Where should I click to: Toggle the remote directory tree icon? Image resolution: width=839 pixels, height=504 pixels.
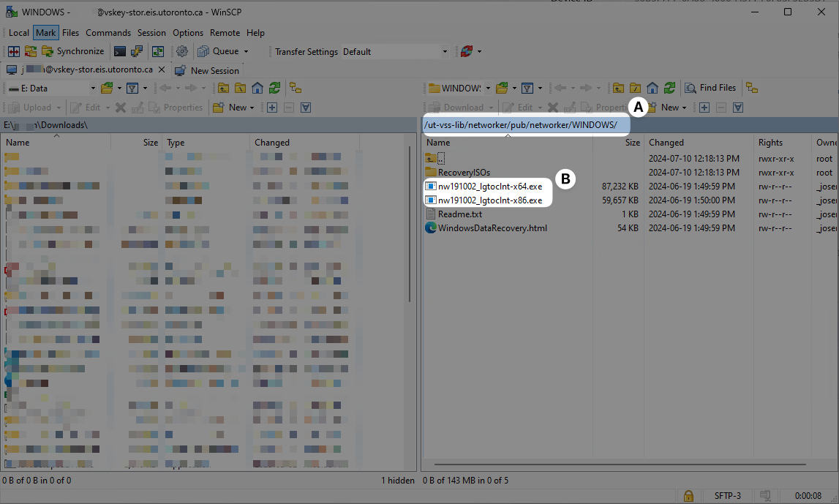coord(752,89)
